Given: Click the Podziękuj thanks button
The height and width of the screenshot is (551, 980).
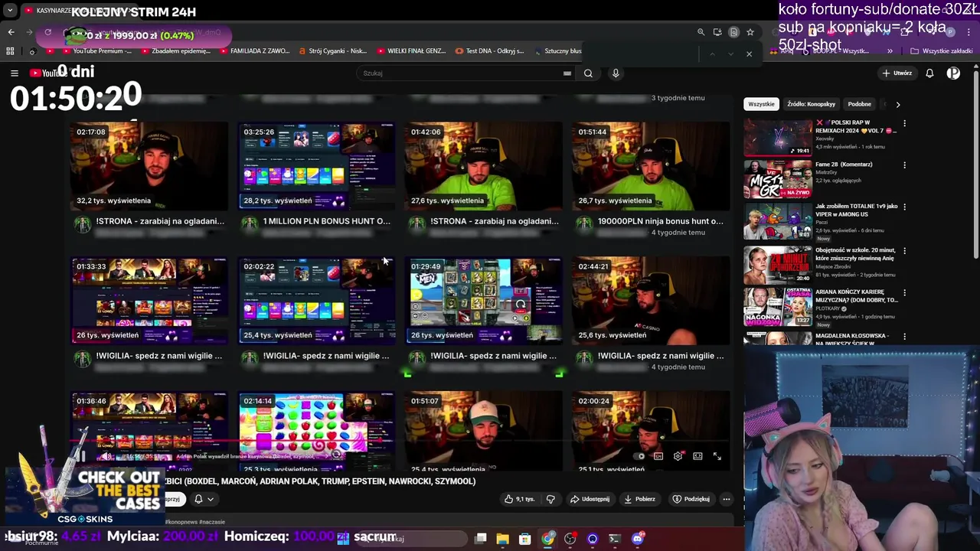Looking at the screenshot, I should (x=691, y=499).
